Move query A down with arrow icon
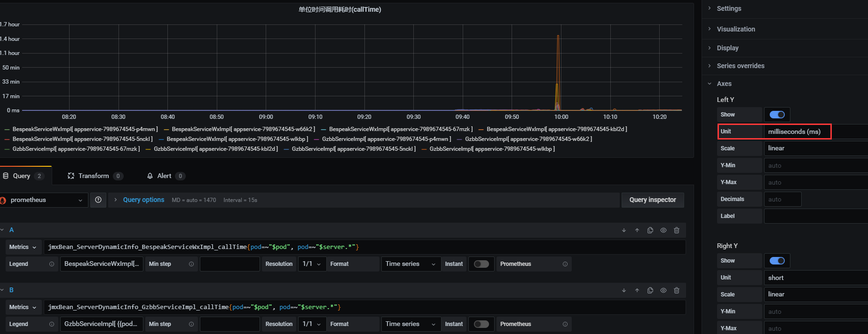The image size is (868, 334). tap(624, 230)
